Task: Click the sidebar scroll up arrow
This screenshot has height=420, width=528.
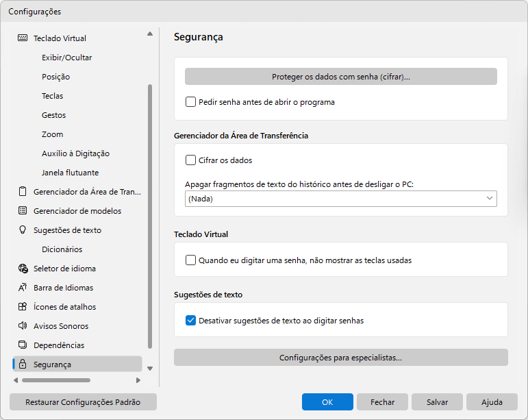Action: coord(150,34)
